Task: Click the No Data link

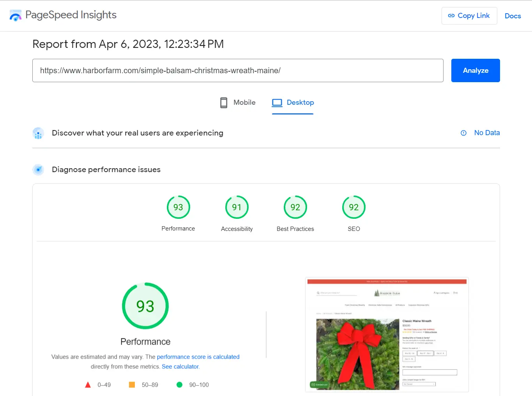Action: (487, 133)
